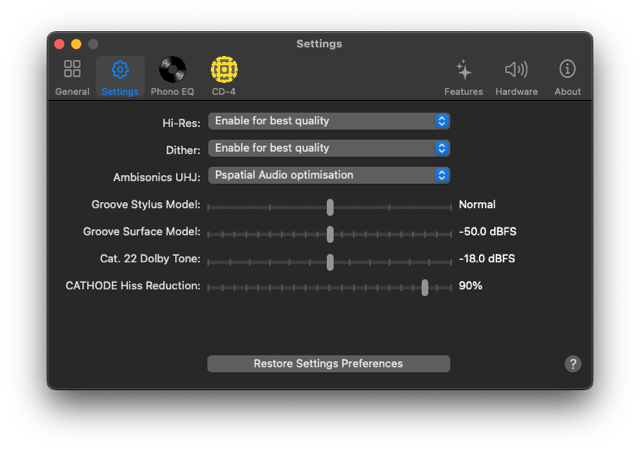
Task: Click the Groove Stylus Model slider handle
Action: pos(330,207)
